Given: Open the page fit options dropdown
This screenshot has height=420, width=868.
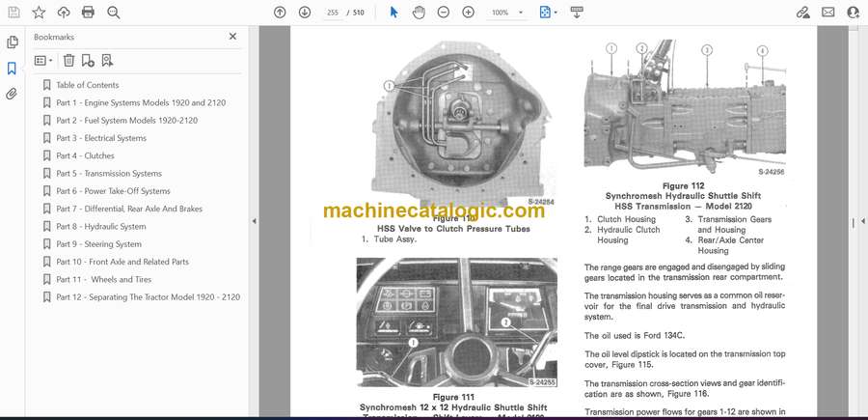Looking at the screenshot, I should coord(548,13).
